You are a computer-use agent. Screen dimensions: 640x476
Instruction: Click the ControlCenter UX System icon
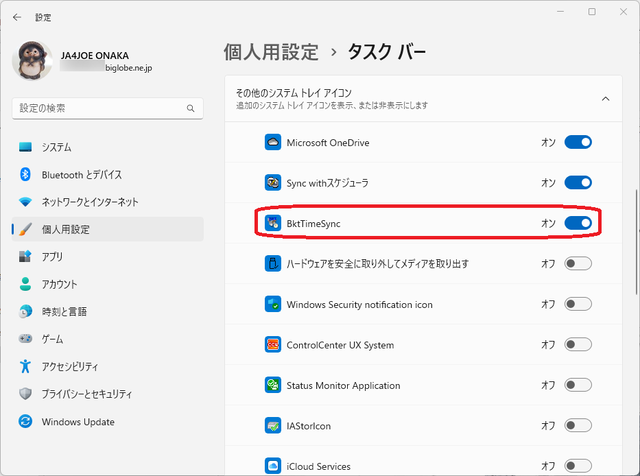[x=273, y=345]
